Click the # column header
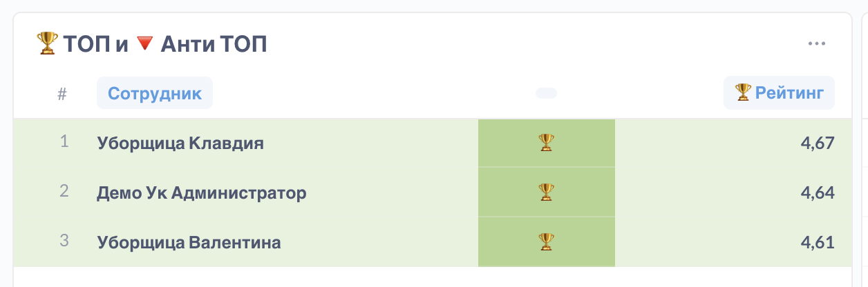Screen dimensions: 868x287 [x=62, y=94]
